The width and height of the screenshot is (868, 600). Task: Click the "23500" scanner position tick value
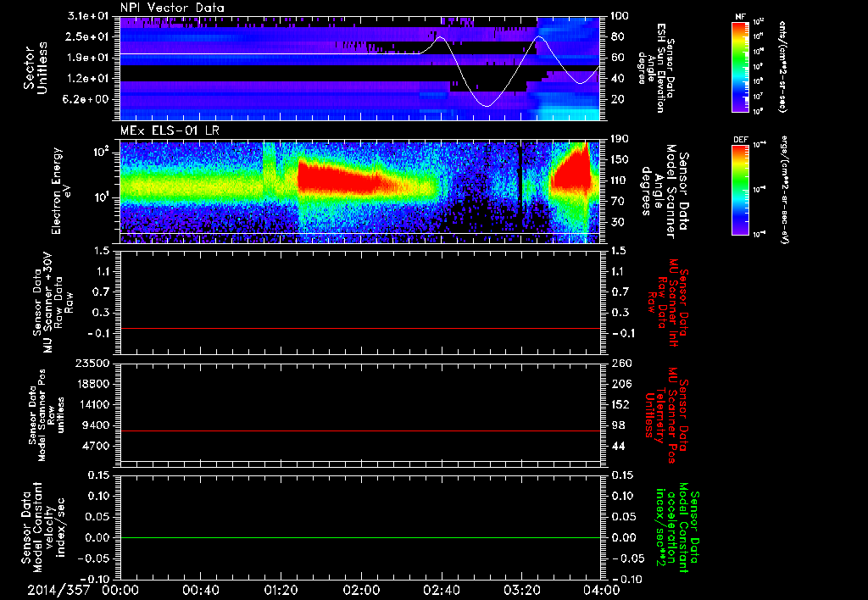[92, 364]
